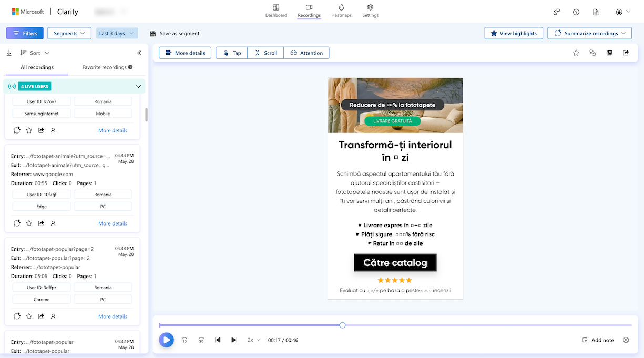Toggle the Scroll overlay
Image resolution: width=644 pixels, height=358 pixels.
point(265,53)
